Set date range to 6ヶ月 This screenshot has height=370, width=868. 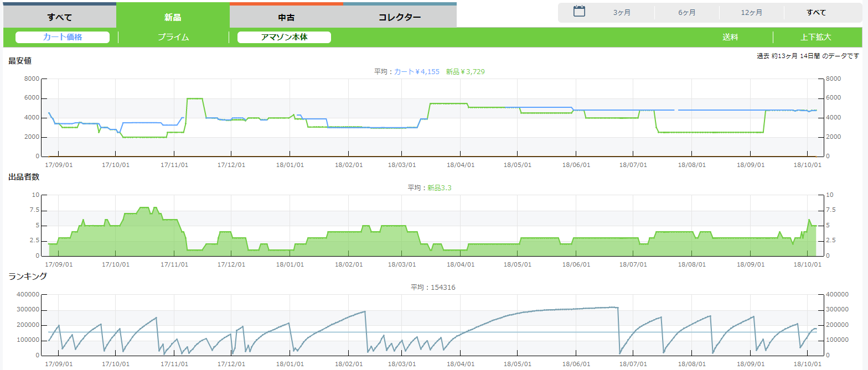pyautogui.click(x=687, y=13)
